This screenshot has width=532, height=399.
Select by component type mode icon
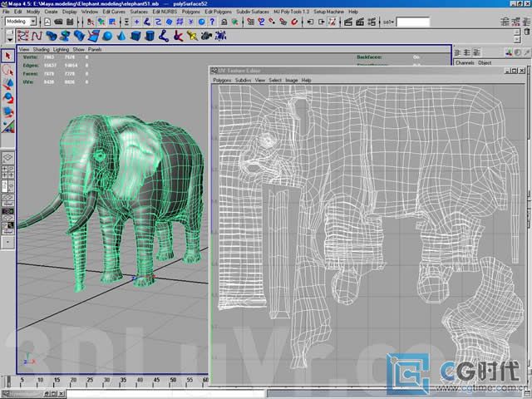(112, 22)
